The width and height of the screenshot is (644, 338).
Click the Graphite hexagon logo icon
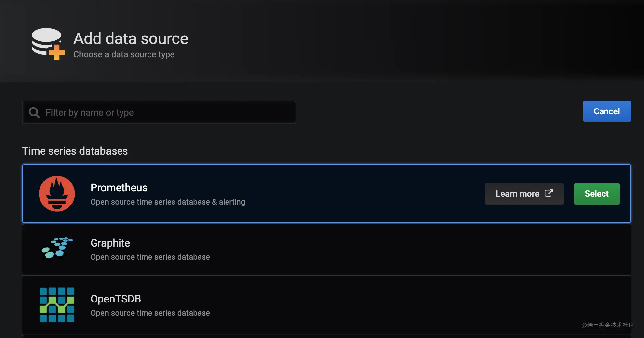[57, 248]
